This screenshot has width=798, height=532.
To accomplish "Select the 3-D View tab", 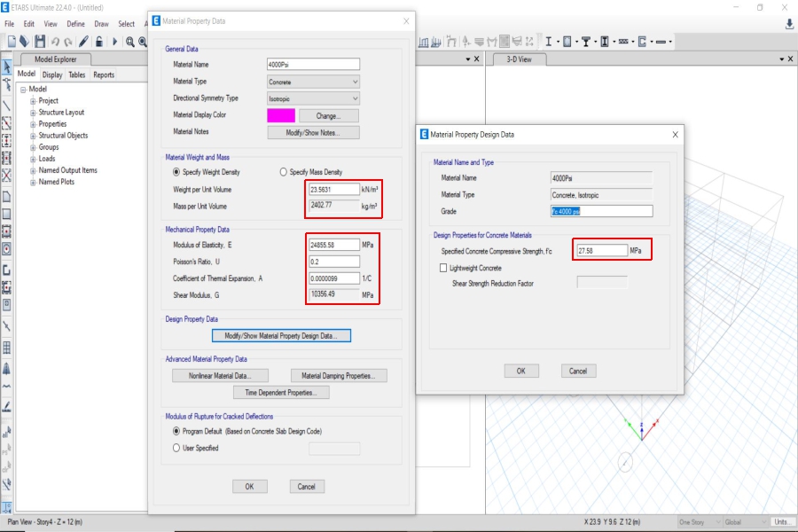I will [x=519, y=59].
